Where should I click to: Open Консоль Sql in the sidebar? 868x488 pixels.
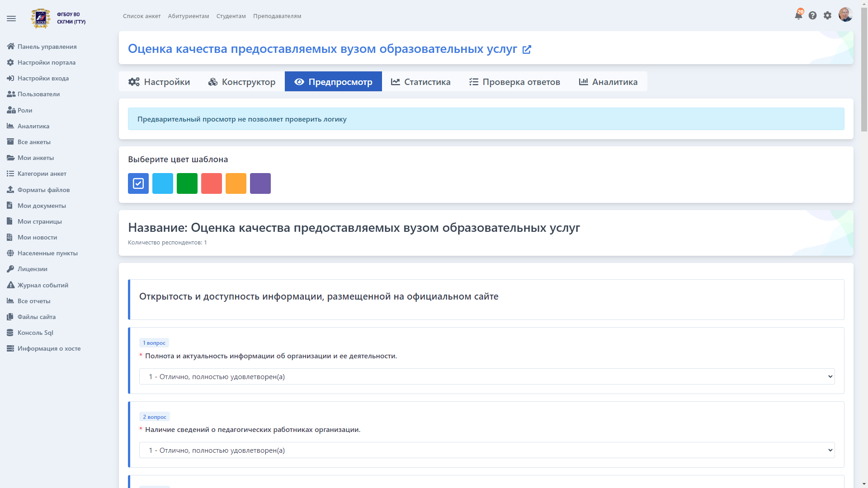point(34,333)
